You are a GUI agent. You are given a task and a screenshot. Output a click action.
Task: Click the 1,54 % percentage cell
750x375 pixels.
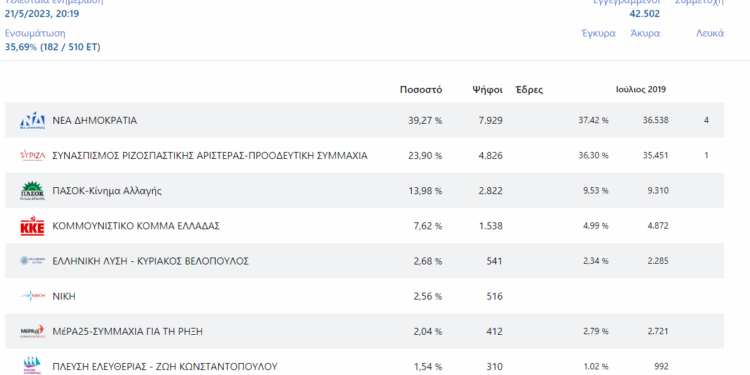(x=428, y=367)
